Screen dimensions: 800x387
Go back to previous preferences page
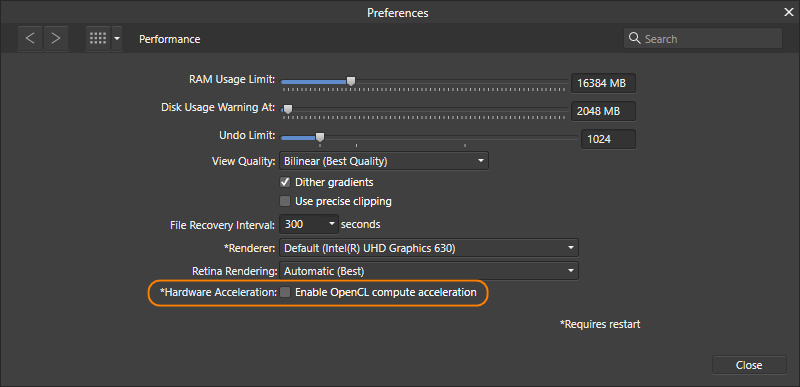point(30,39)
